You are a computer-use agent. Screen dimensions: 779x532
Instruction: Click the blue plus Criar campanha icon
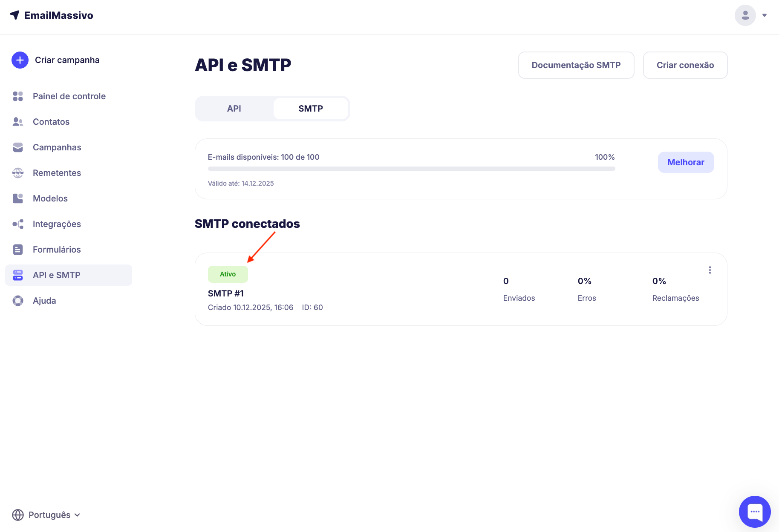tap(20, 60)
